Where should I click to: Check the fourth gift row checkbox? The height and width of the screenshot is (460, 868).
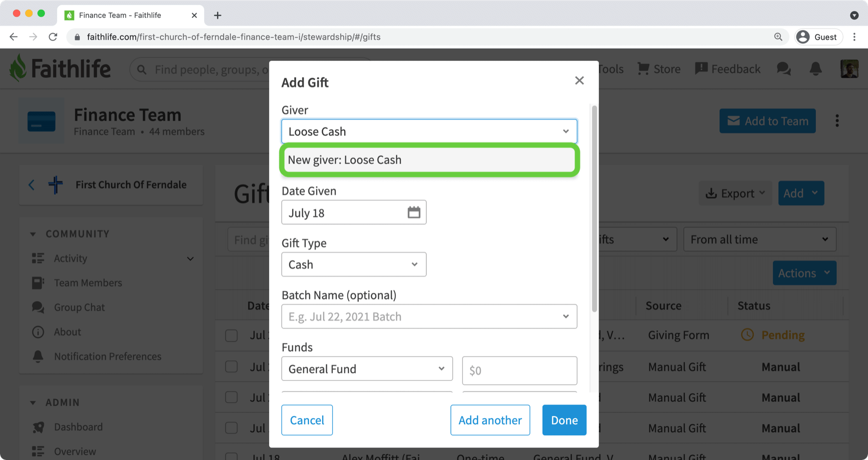pyautogui.click(x=232, y=428)
